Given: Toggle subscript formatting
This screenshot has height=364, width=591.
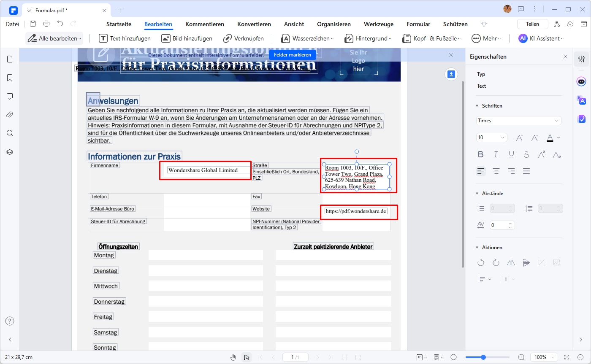Looking at the screenshot, I should pos(557,154).
